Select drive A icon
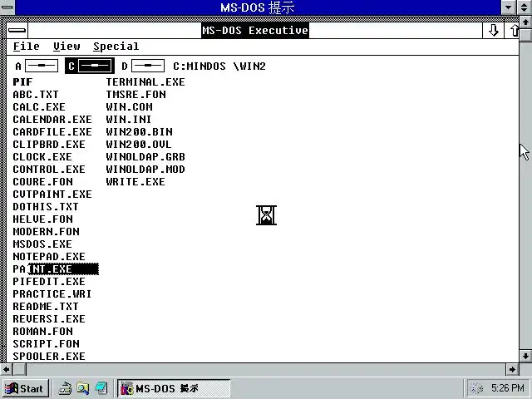 (37, 66)
